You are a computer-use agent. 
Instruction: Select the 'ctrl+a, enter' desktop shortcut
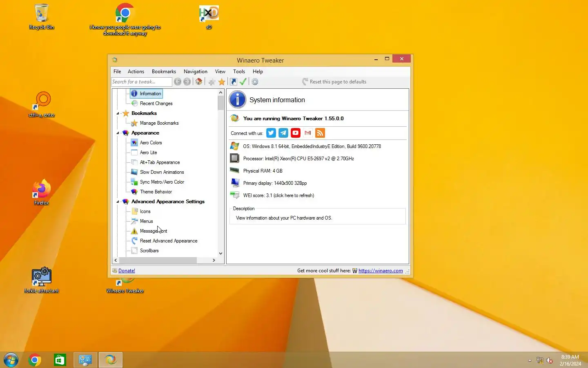point(41,104)
